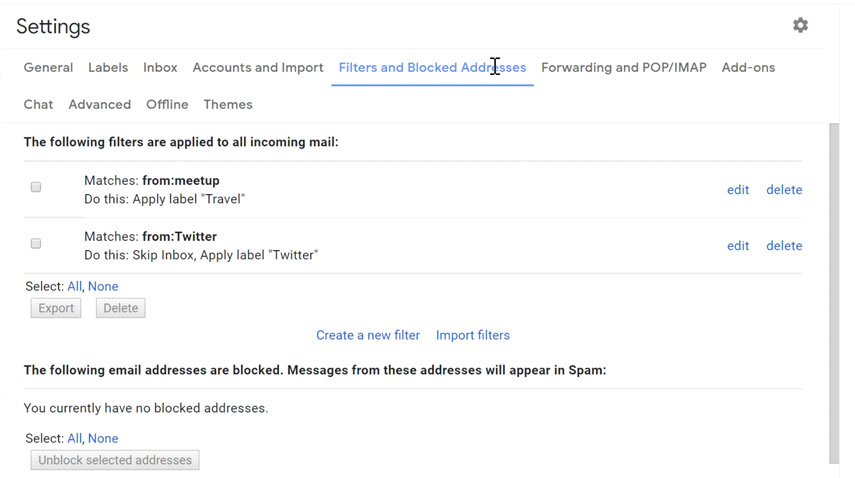
Task: Go to the Inbox settings tab
Action: 160,68
